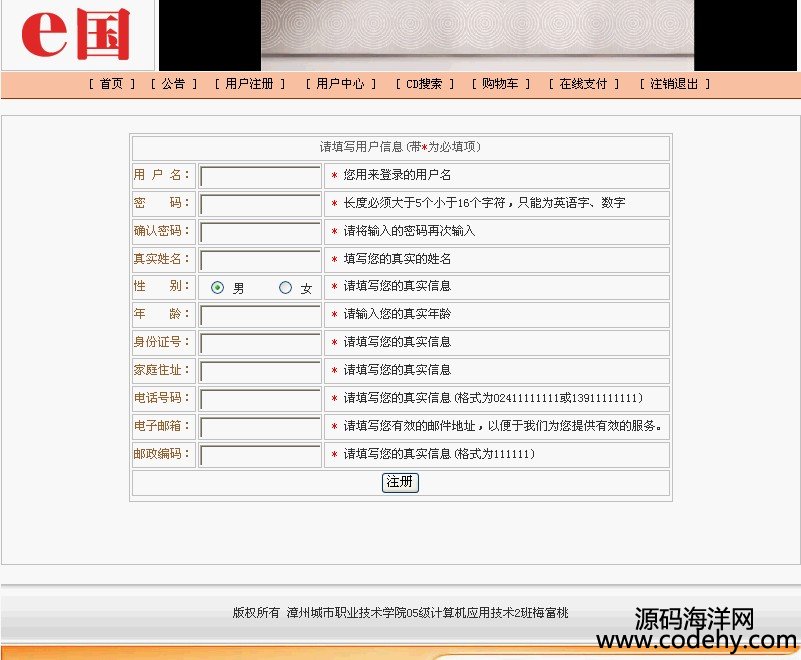Open the 用户中心 user center
Viewport: 801px width, 660px height.
pos(340,84)
